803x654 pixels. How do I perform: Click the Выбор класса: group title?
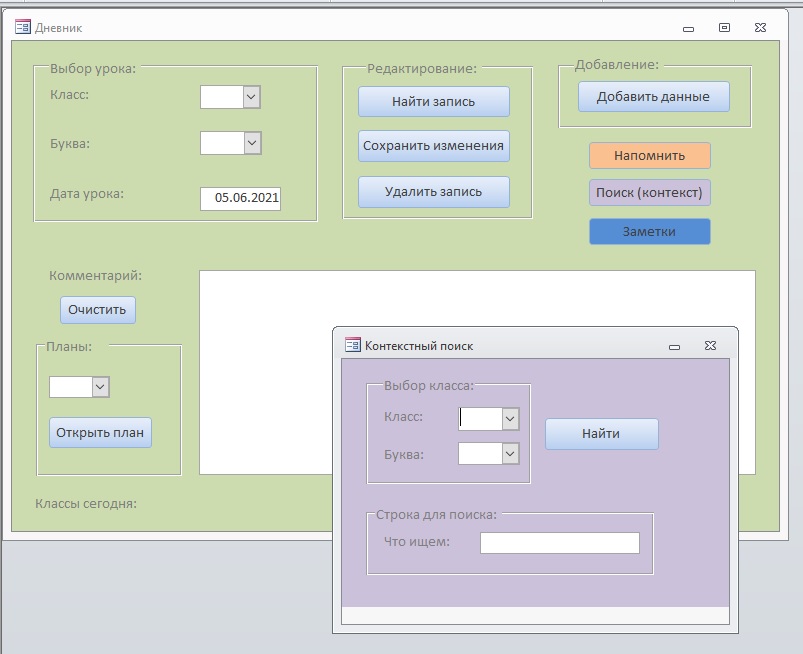click(429, 386)
